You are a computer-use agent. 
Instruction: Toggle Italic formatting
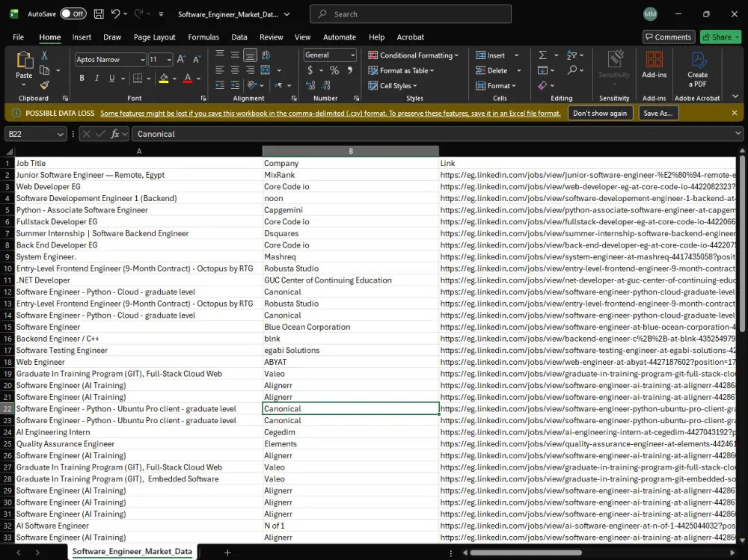click(x=96, y=79)
